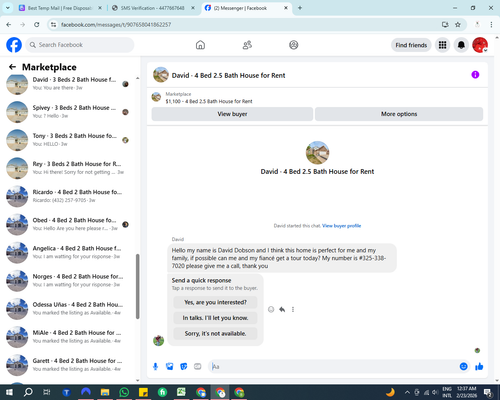Send a thumbs-up like
The height and width of the screenshot is (400, 500).
[479, 367]
